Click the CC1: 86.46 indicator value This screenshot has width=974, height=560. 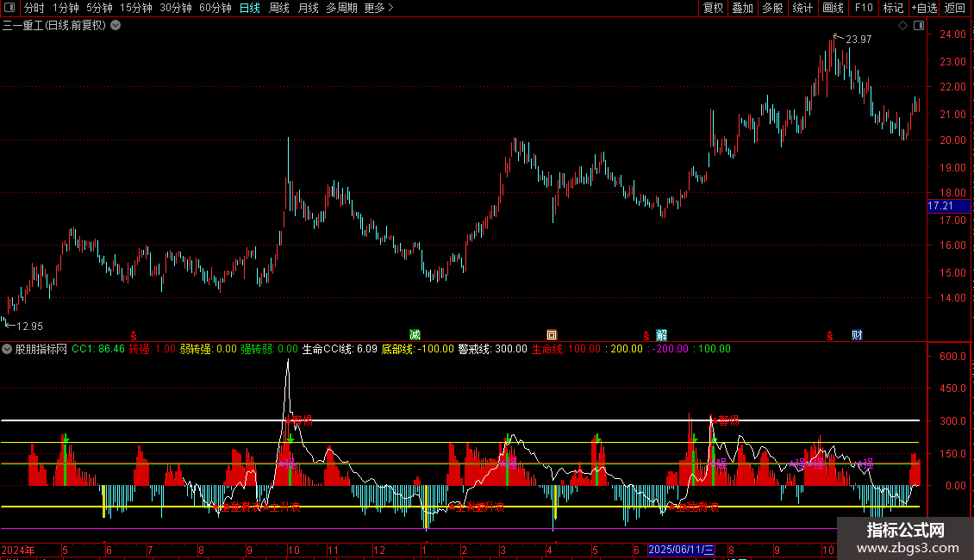pos(98,349)
